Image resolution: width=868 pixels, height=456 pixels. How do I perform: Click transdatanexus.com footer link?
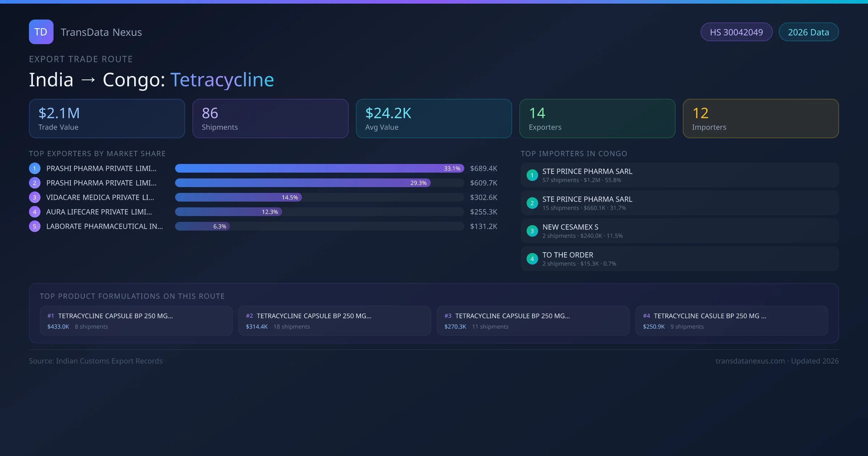click(750, 361)
